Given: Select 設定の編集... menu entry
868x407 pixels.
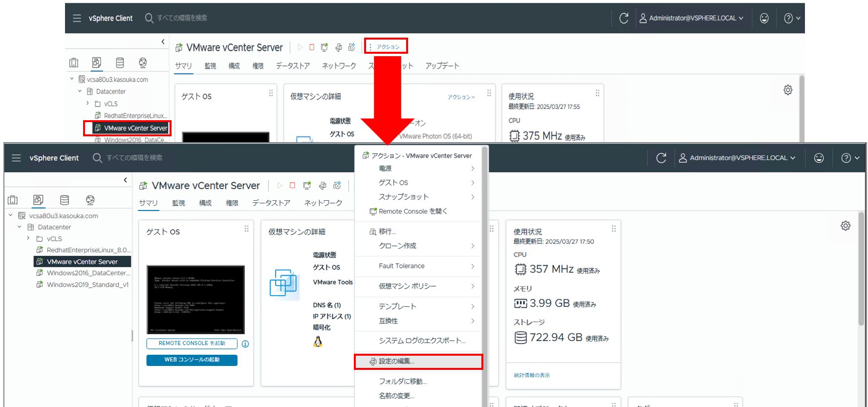Looking at the screenshot, I should point(418,362).
